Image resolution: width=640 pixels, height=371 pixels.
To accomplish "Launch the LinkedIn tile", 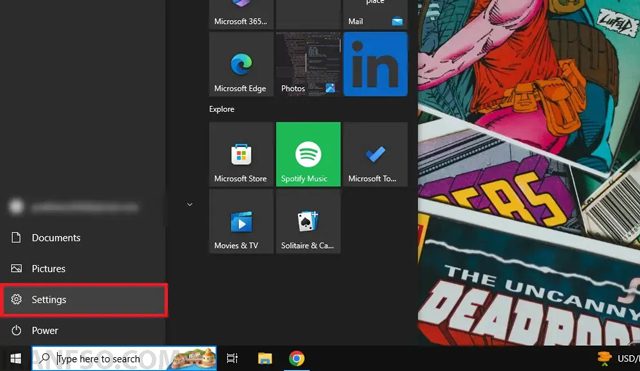I will point(376,64).
